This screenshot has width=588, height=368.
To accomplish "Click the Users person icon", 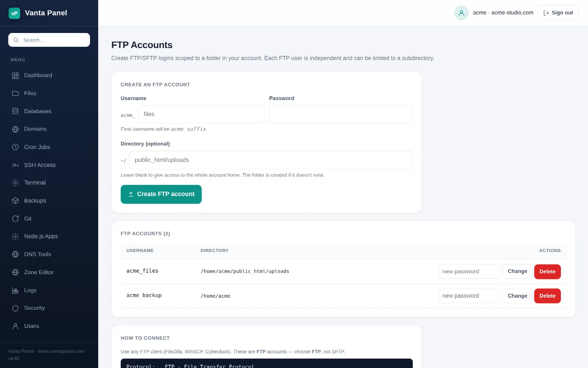I will 15,326.
